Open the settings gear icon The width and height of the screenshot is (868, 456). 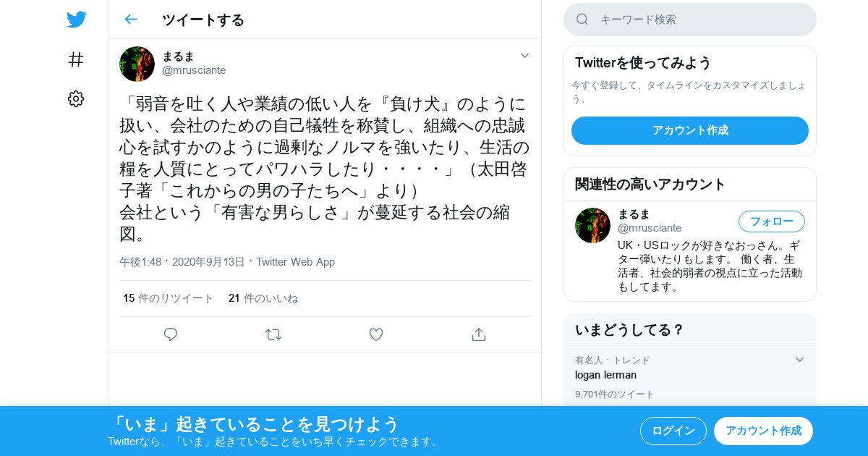(x=76, y=98)
